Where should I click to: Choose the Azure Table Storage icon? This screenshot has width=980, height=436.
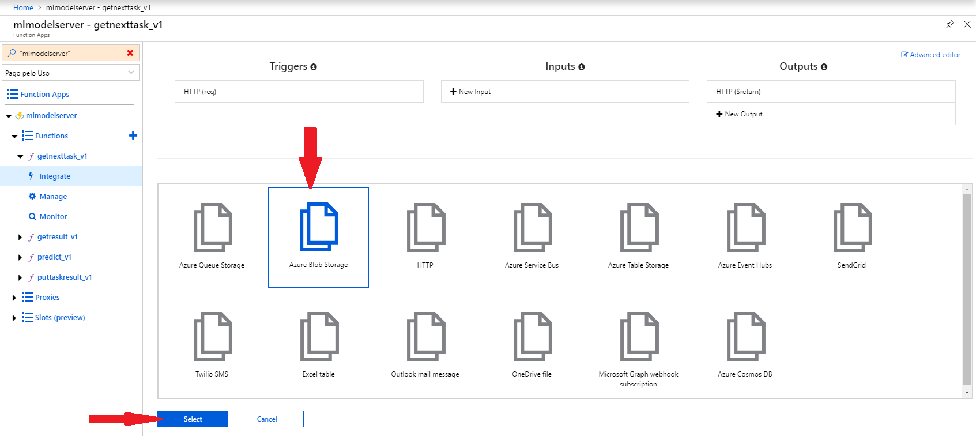pos(639,228)
